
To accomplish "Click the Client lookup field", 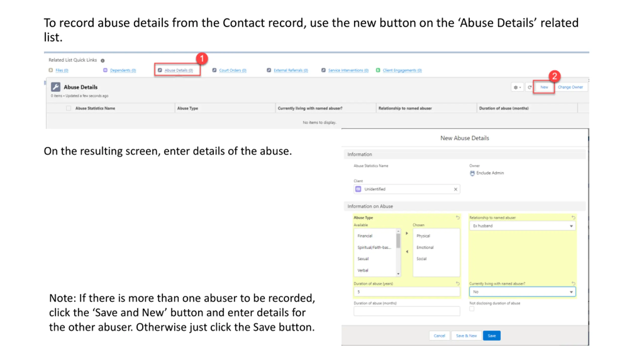I will click(x=407, y=189).
